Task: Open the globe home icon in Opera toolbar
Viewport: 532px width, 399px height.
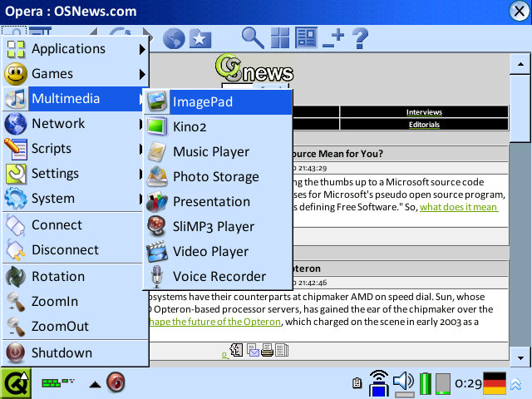Action: coord(174,39)
